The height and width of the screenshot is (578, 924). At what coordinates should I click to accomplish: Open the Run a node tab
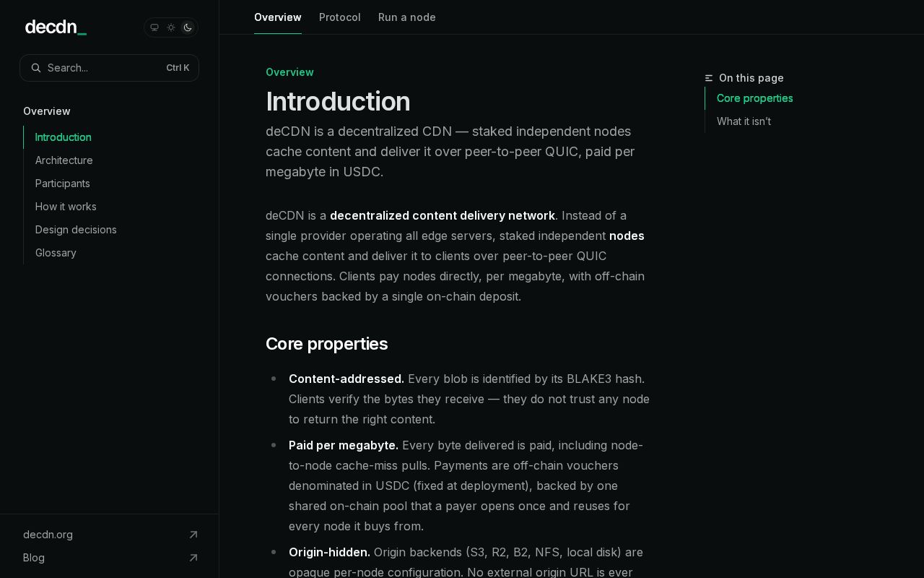pos(407,17)
